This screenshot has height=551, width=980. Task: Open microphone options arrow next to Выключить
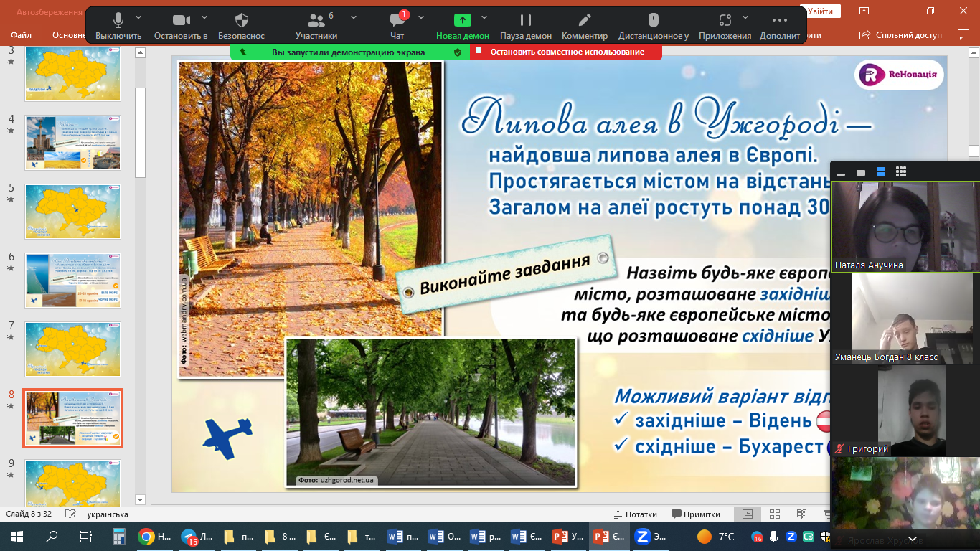[x=138, y=17]
